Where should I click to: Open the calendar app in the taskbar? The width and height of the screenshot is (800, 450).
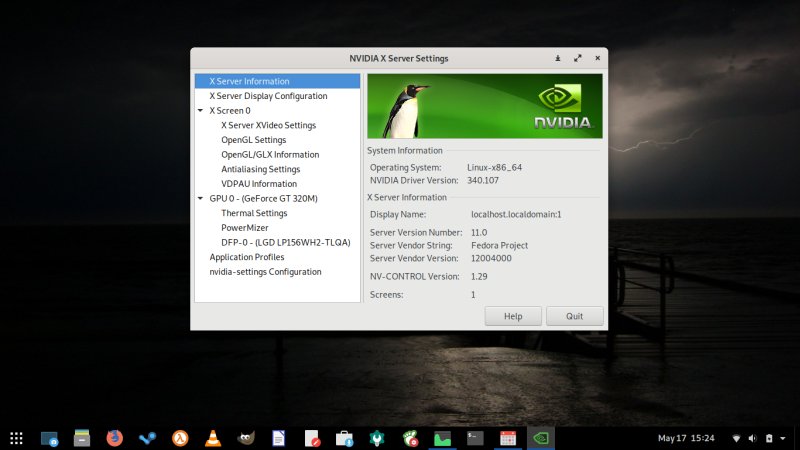[x=507, y=438]
